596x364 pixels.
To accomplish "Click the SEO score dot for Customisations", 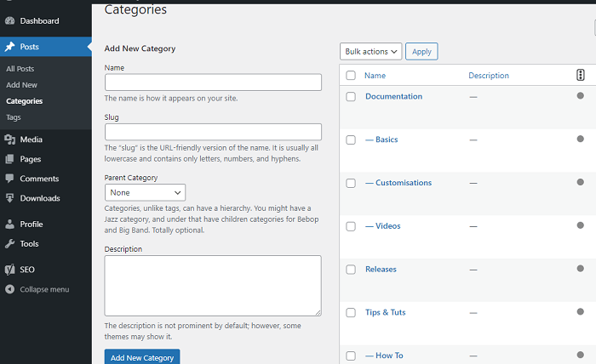I will tap(581, 182).
